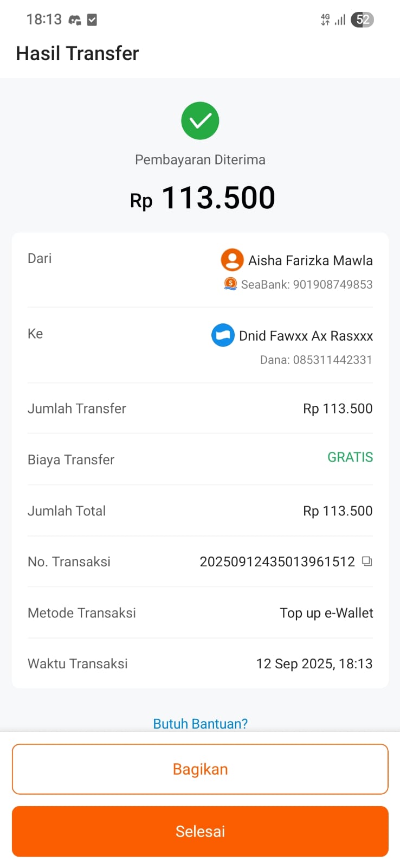Tap the Top up e-Wallet method value
This screenshot has height=868, width=400.
(326, 613)
